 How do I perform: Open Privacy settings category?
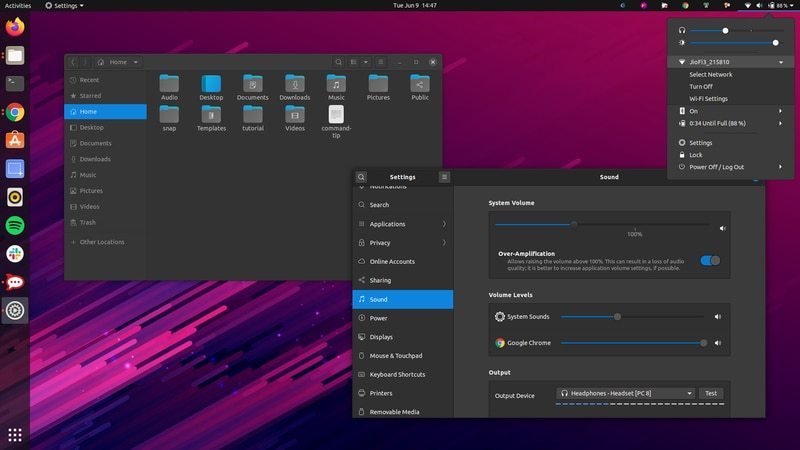[x=380, y=243]
